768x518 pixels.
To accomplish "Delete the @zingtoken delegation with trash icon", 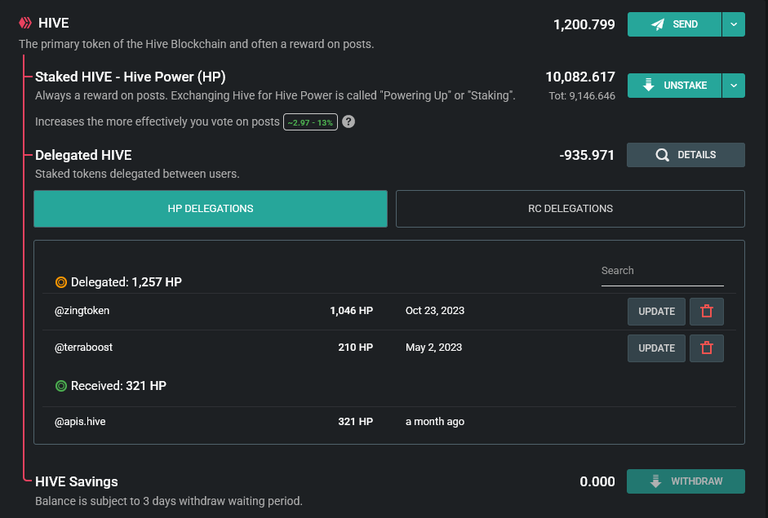I will point(706,311).
